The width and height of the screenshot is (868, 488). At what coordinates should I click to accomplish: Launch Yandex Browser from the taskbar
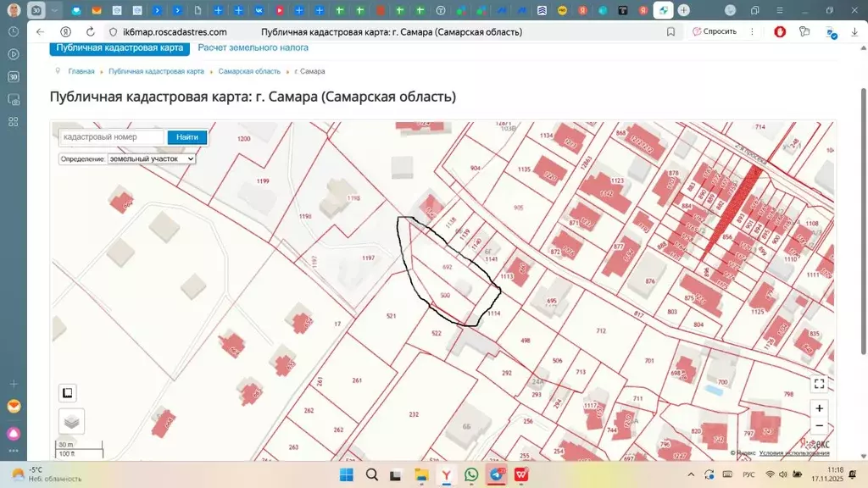(x=444, y=475)
